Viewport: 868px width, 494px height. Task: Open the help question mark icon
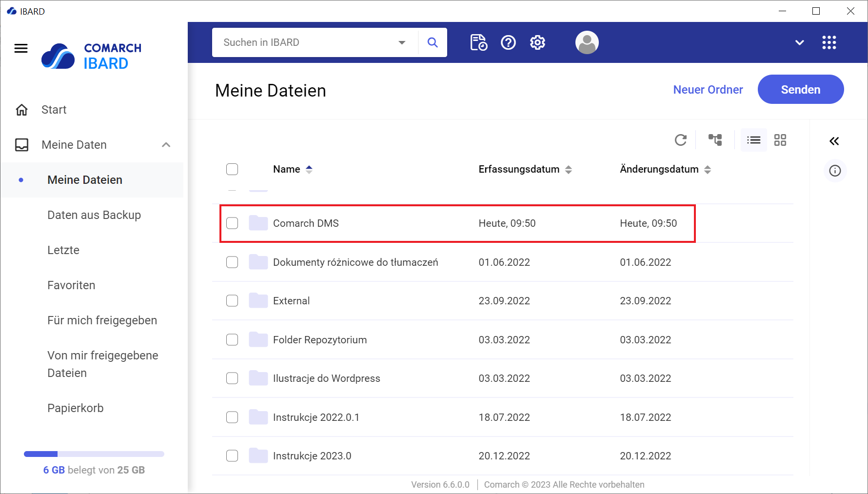pos(508,42)
